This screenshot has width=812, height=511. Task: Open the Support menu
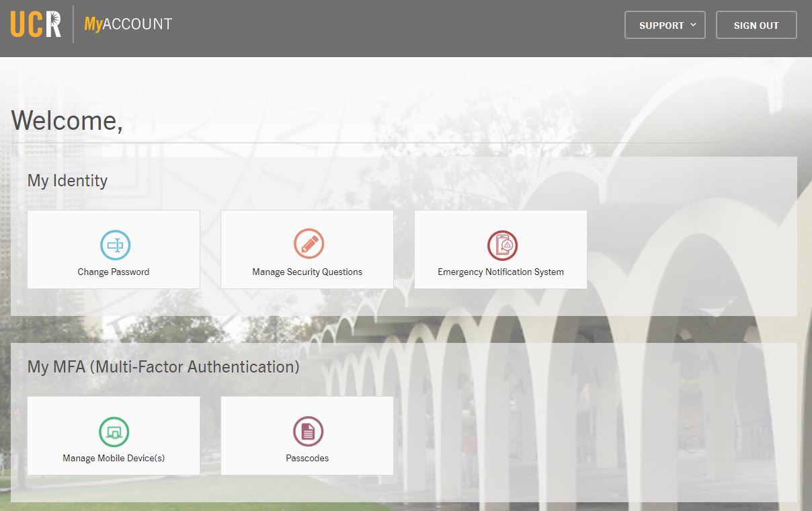[661, 26]
